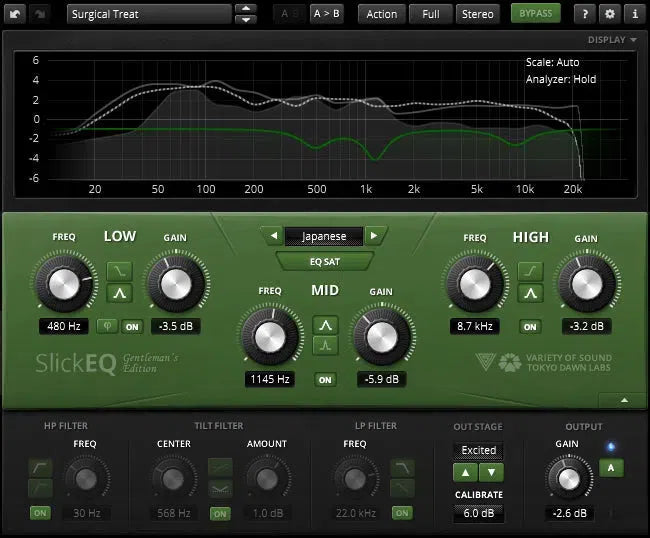Open the Stereo channel mode menu
Screen dimensions: 650x538
pyautogui.click(x=477, y=14)
